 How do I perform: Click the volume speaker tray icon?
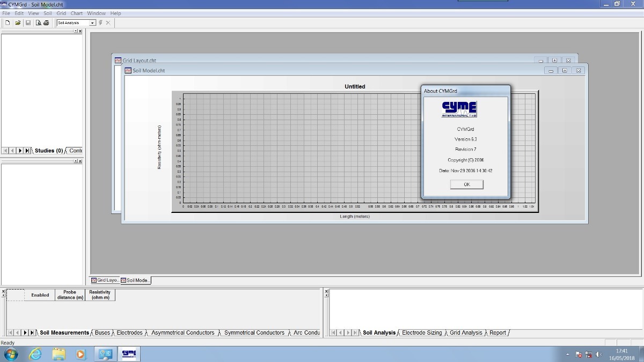click(599, 354)
